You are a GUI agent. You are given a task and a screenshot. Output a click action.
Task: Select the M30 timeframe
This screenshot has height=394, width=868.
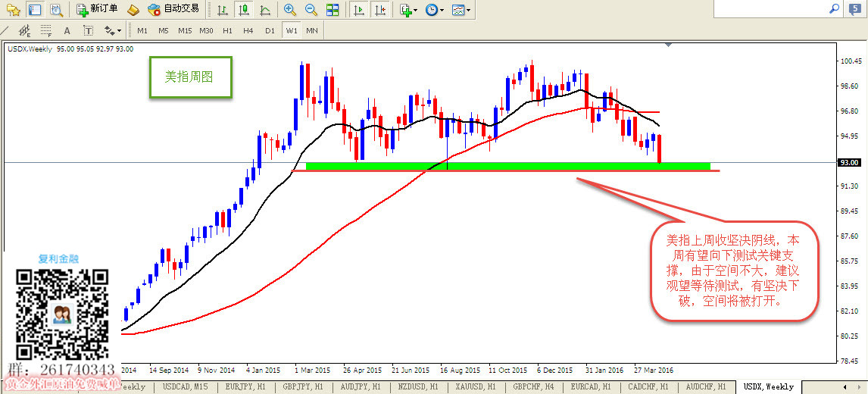click(x=207, y=30)
